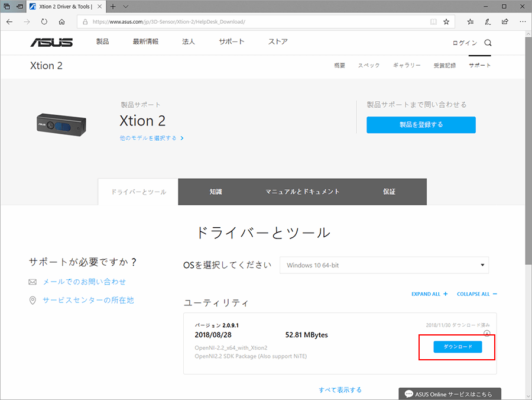Open the favorites hub icon

point(471,22)
